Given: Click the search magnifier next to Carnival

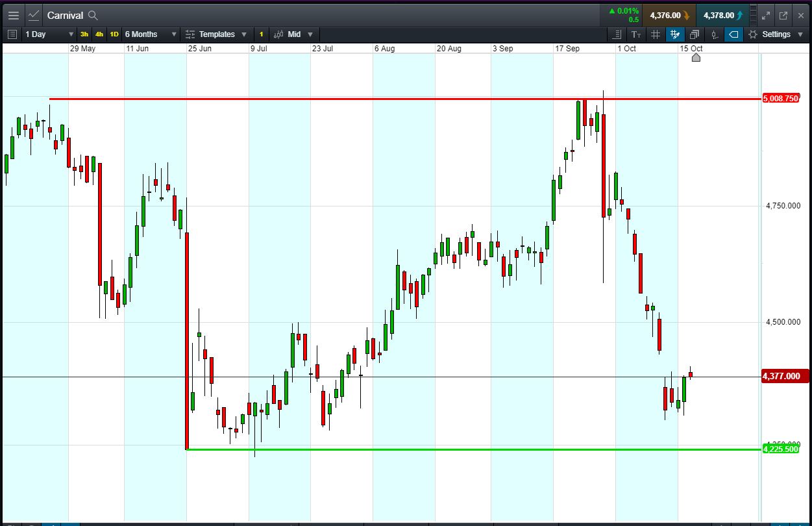Looking at the screenshot, I should tap(93, 15).
